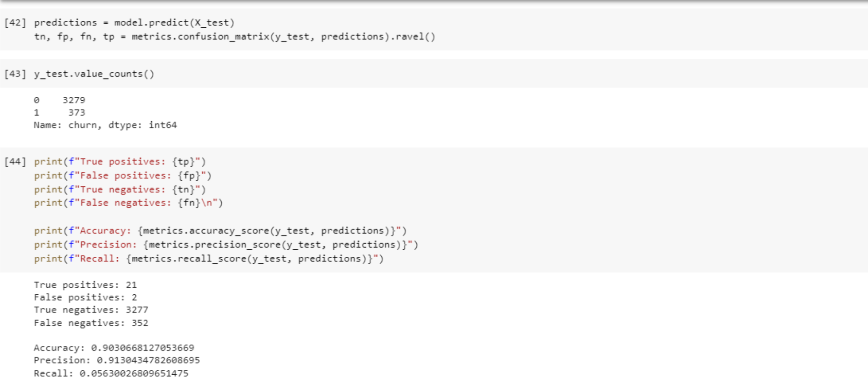Viewport: 868px width, 392px height.
Task: Click the True negatives print statement
Action: click(120, 189)
